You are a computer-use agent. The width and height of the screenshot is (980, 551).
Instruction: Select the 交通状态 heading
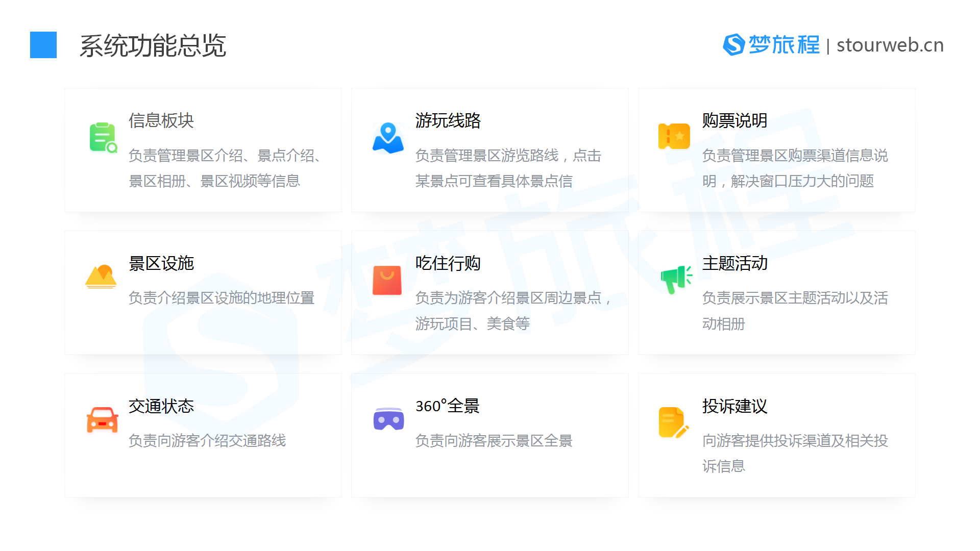click(161, 406)
